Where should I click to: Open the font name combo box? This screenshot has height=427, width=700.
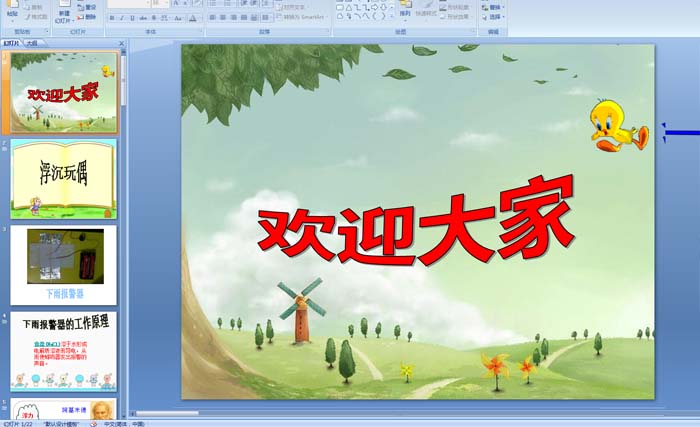pyautogui.click(x=129, y=3)
